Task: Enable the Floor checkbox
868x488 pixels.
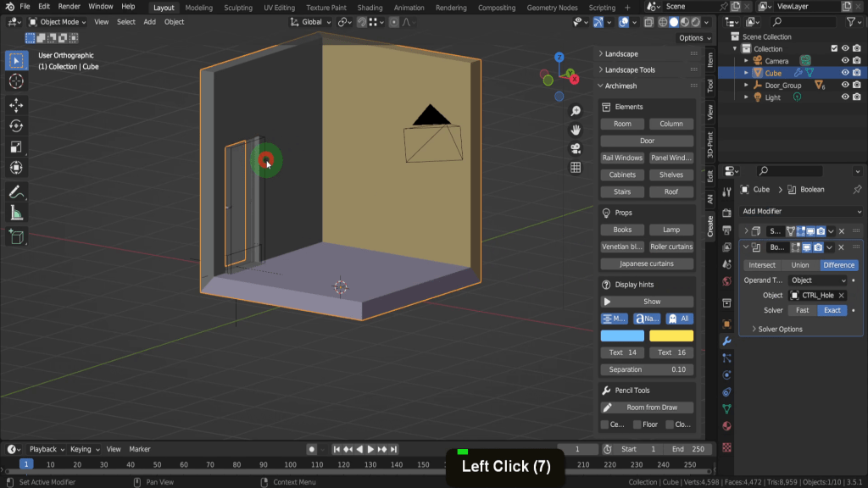Action: (x=637, y=424)
